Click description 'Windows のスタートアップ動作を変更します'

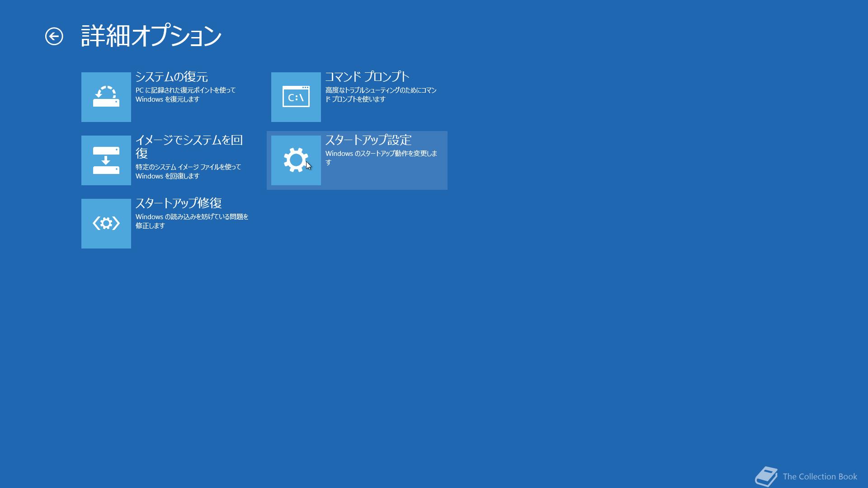click(x=382, y=158)
